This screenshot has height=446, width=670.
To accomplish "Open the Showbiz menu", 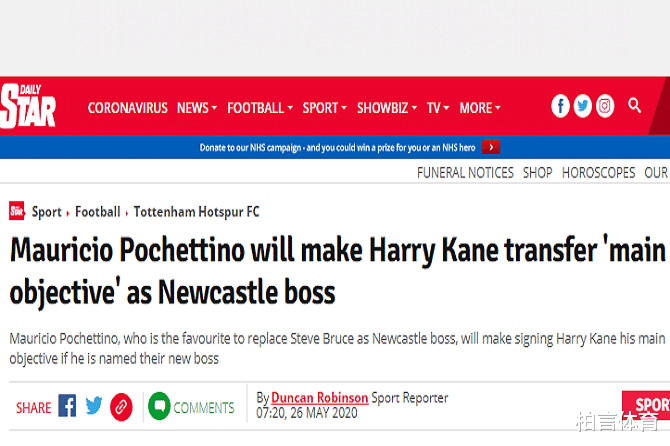I will (x=387, y=108).
